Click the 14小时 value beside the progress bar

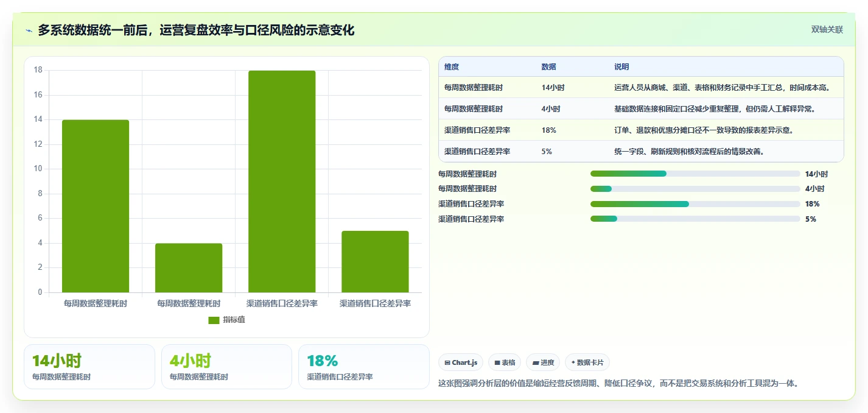pyautogui.click(x=816, y=174)
